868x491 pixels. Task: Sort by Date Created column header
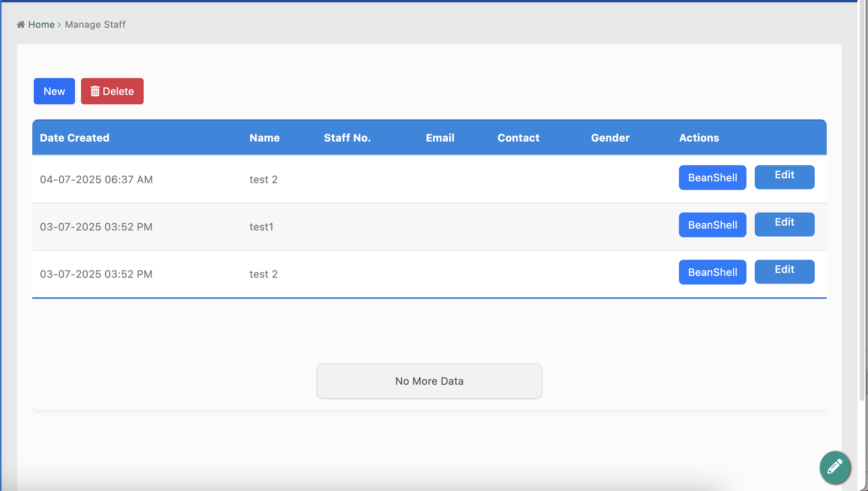click(75, 138)
